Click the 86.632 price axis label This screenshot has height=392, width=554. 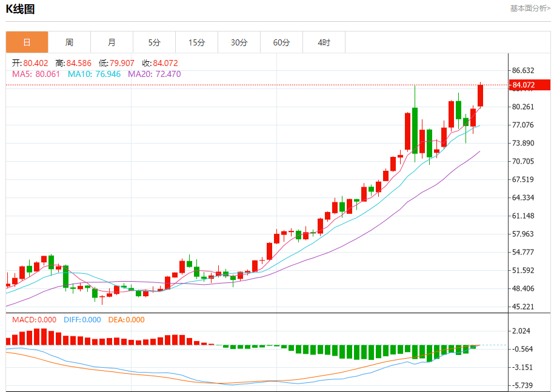coord(523,70)
